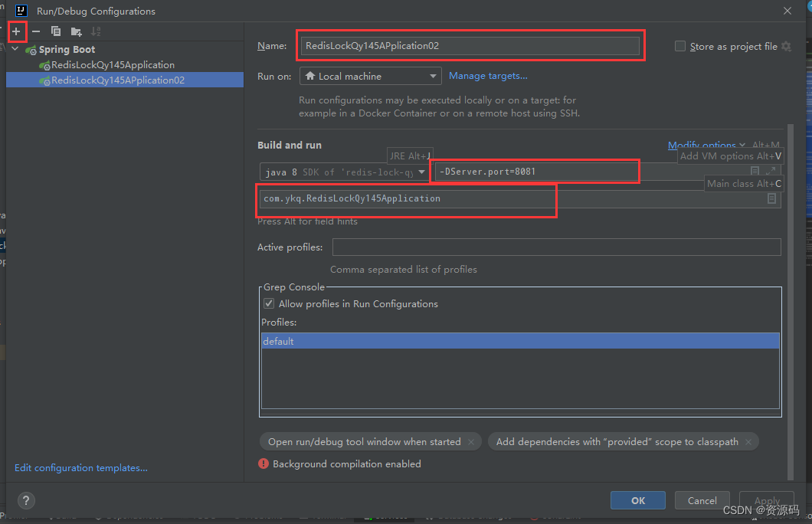This screenshot has width=812, height=524.
Task: Copy the selected configuration
Action: (x=55, y=31)
